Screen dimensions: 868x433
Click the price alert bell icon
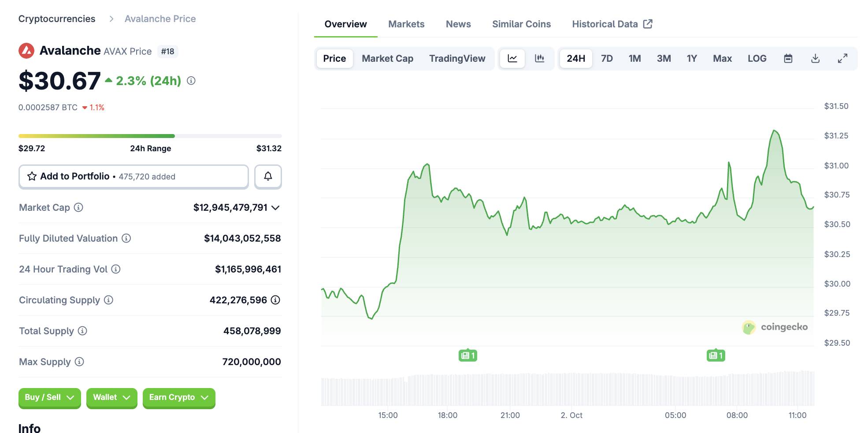268,176
